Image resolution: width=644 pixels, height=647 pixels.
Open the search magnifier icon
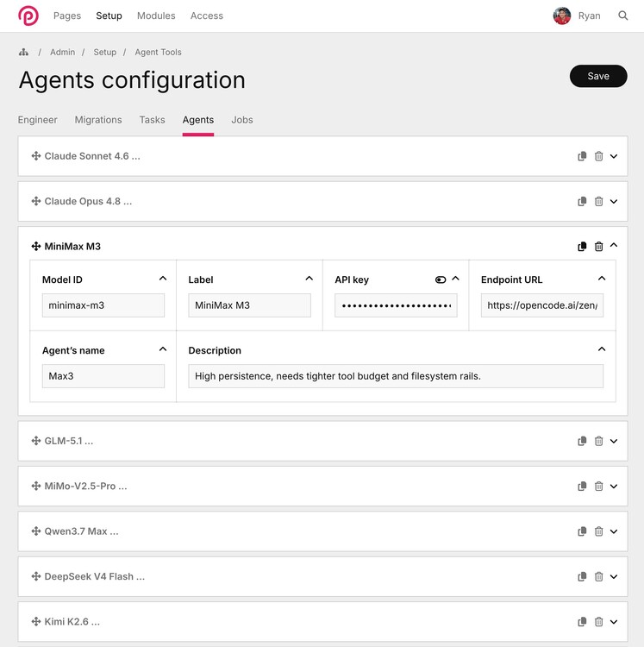click(x=623, y=16)
